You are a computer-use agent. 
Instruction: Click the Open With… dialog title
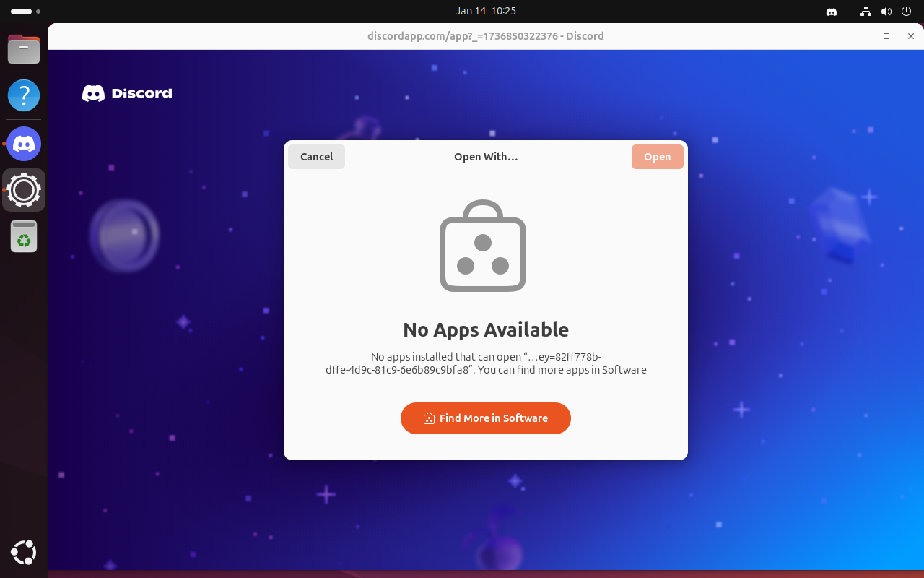pyautogui.click(x=486, y=157)
